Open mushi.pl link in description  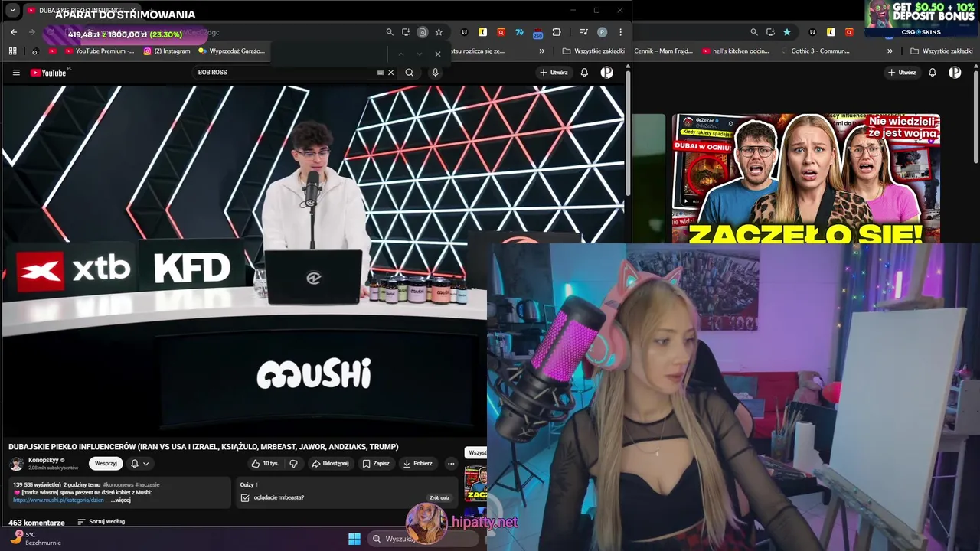pyautogui.click(x=58, y=500)
